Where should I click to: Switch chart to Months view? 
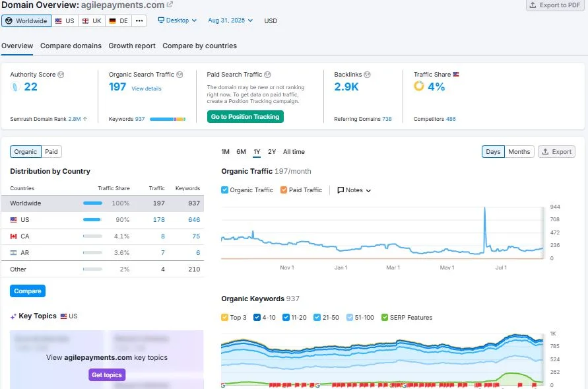(x=519, y=151)
